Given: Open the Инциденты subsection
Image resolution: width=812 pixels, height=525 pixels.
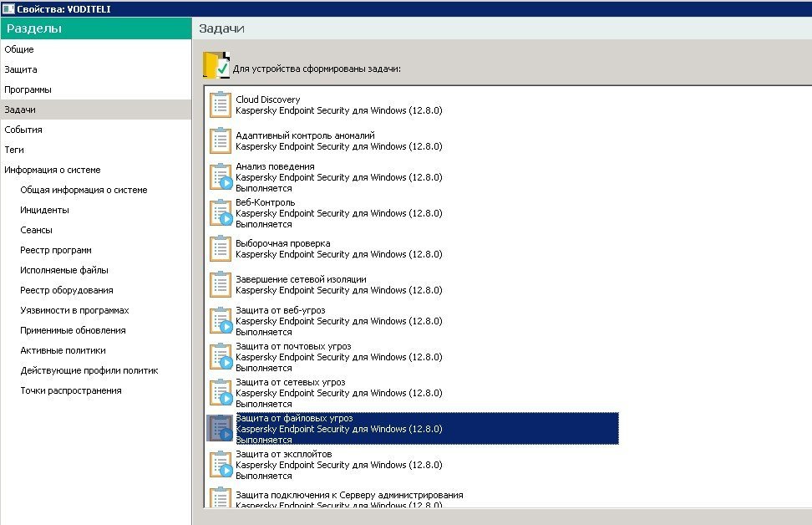Looking at the screenshot, I should (44, 210).
